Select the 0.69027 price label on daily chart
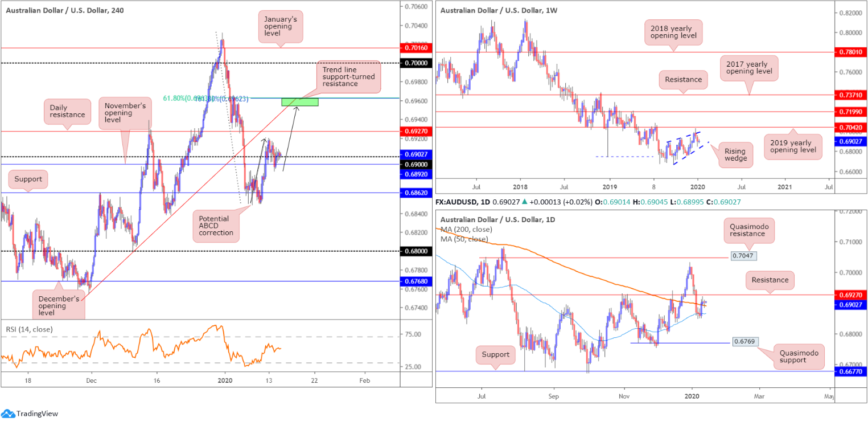 click(x=851, y=305)
